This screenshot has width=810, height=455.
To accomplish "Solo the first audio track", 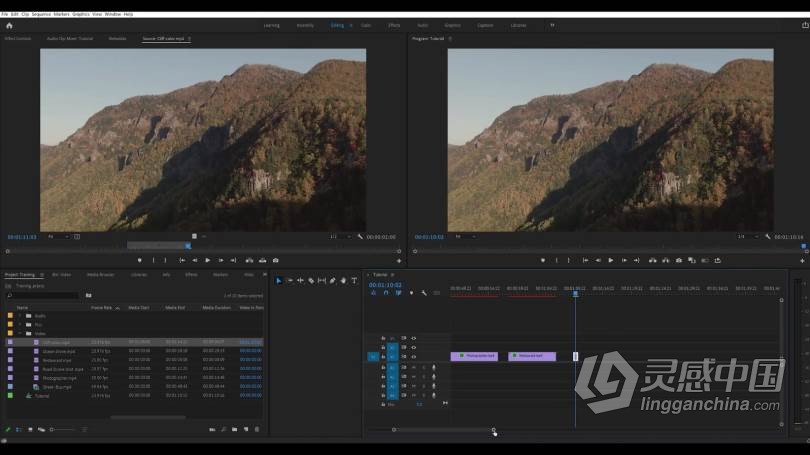I will (424, 367).
